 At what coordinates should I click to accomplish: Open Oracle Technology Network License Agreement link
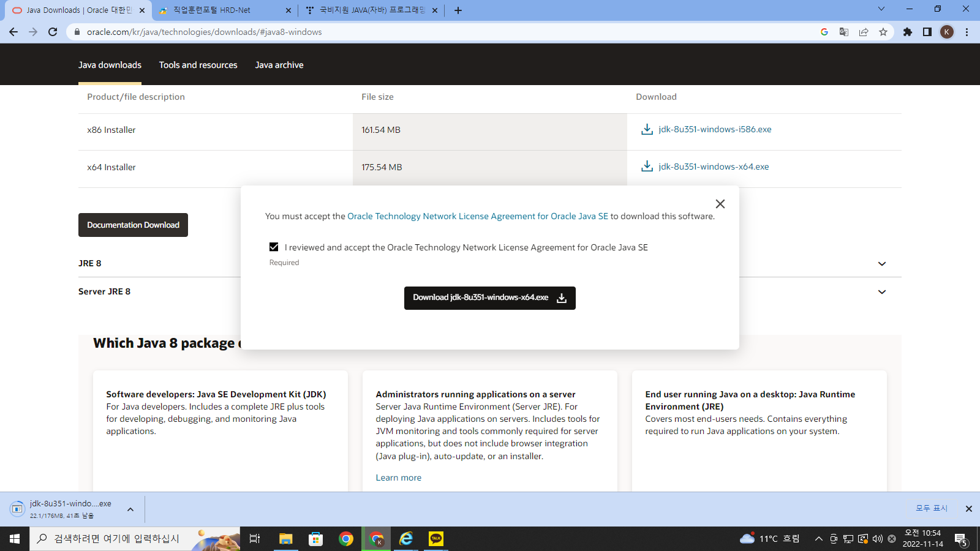[x=478, y=216]
